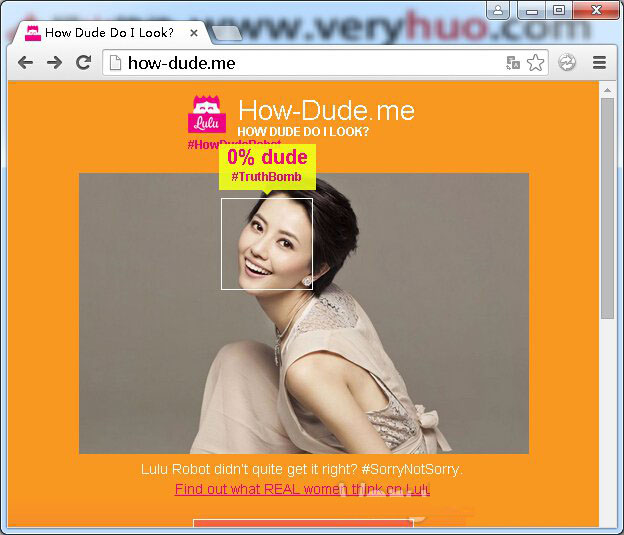
Task: Click the tab favicon for How Dude Do I Look
Action: [33, 33]
